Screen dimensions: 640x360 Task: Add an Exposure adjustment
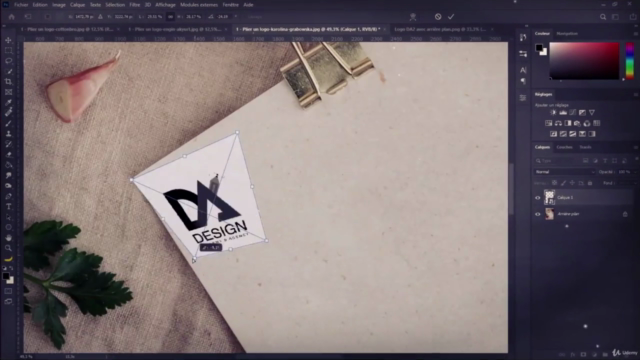coord(582,113)
